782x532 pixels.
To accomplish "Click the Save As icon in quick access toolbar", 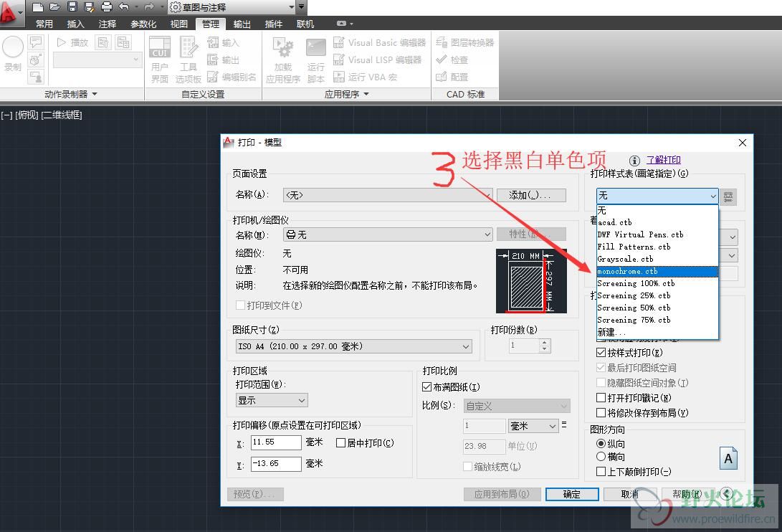I will pos(90,7).
